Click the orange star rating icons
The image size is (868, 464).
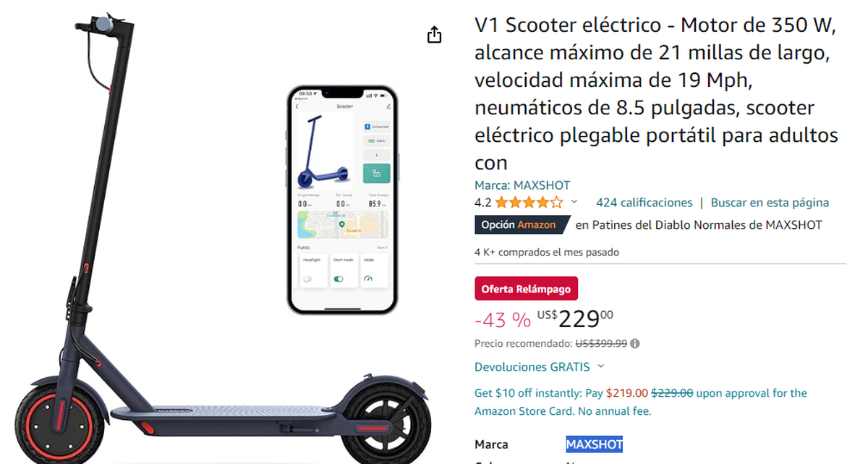point(529,203)
